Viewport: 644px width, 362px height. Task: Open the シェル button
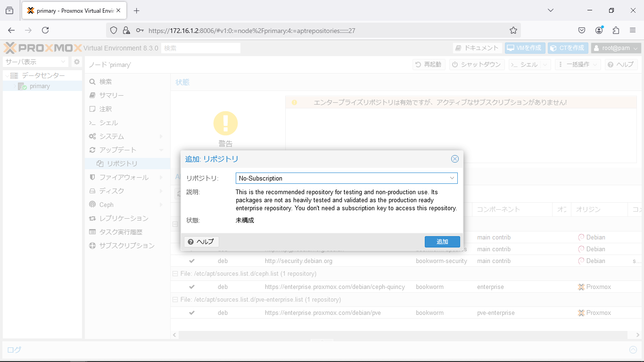(x=524, y=65)
